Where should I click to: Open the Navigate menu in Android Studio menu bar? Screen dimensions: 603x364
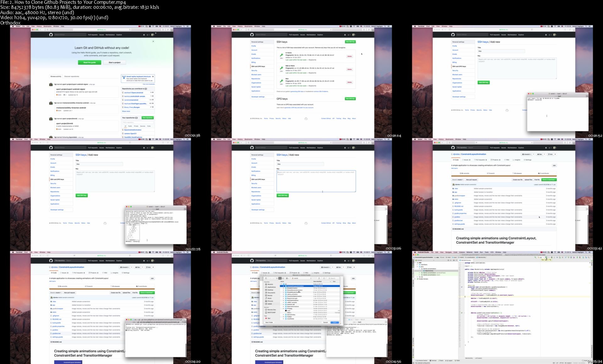[x=448, y=252]
